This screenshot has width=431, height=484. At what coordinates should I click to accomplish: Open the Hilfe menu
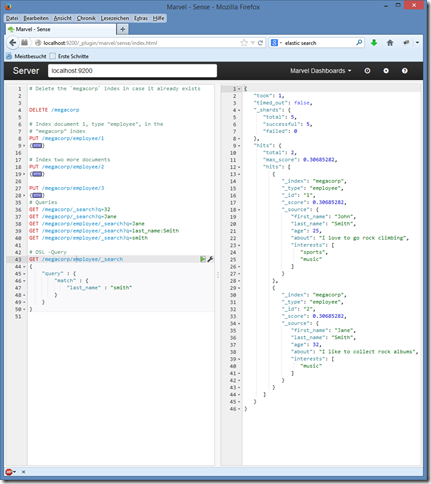pos(158,18)
